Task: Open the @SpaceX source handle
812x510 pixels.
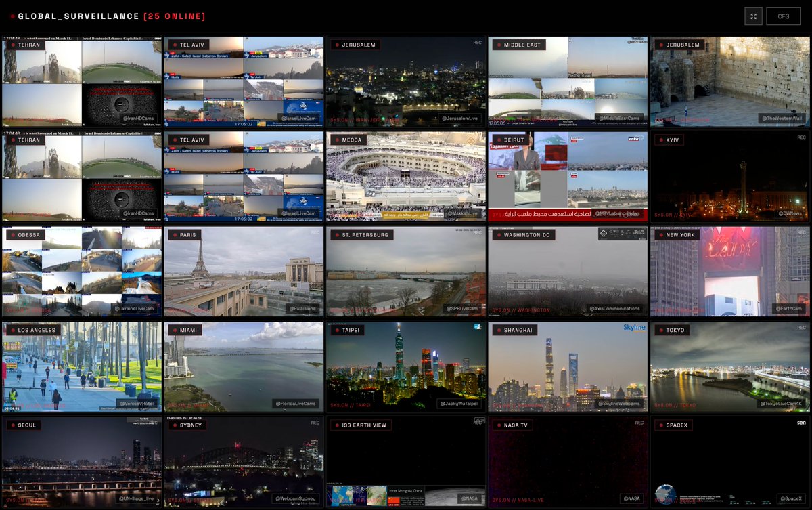Action: point(791,498)
